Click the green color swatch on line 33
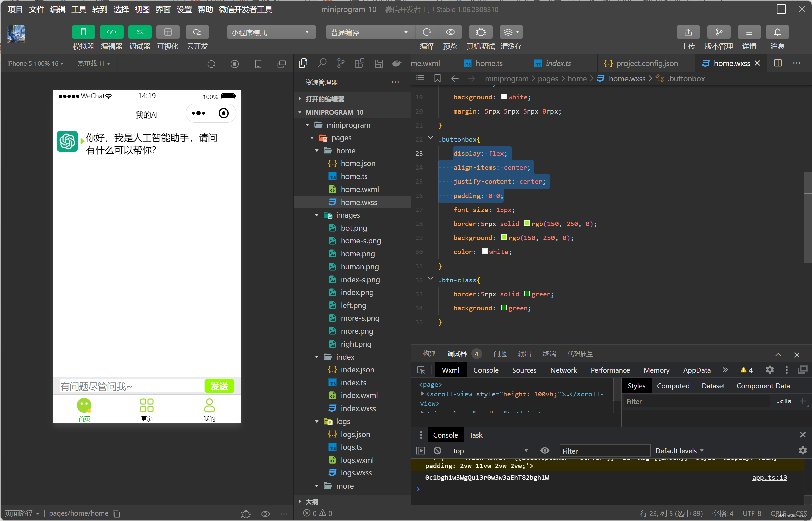812x521 pixels. coord(527,294)
